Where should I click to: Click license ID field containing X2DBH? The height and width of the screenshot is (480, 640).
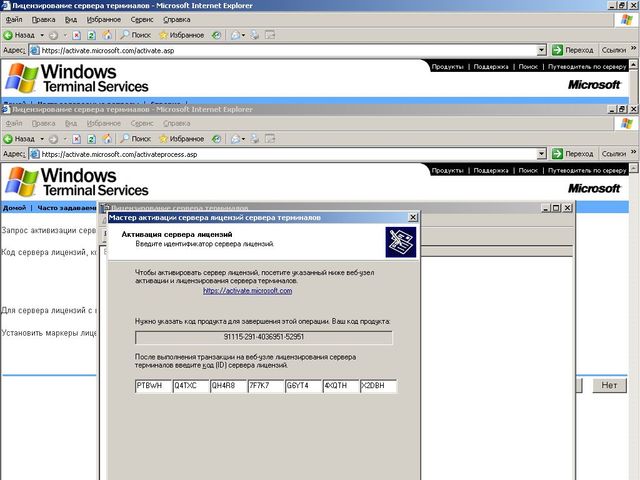(x=378, y=386)
